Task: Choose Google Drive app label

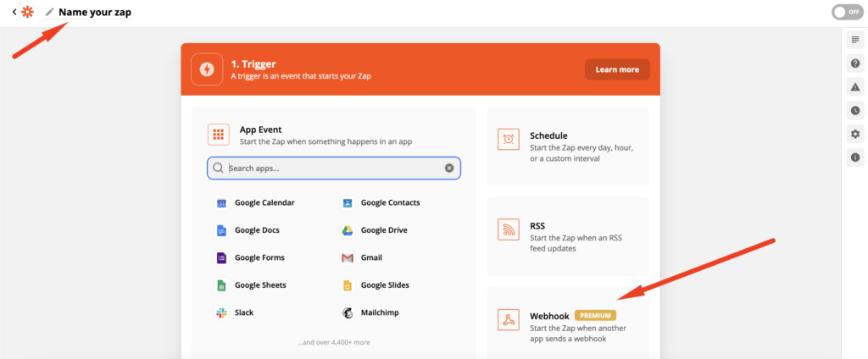Action: 384,230
